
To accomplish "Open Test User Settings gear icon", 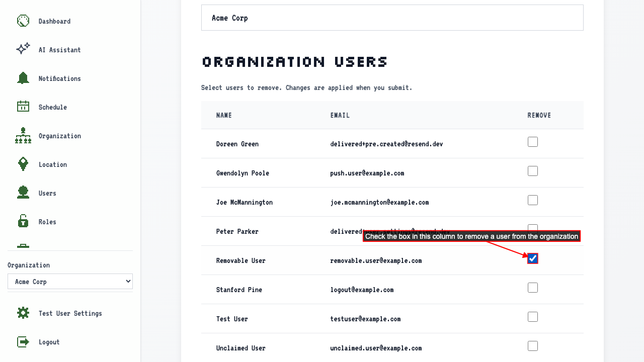I will [23, 313].
